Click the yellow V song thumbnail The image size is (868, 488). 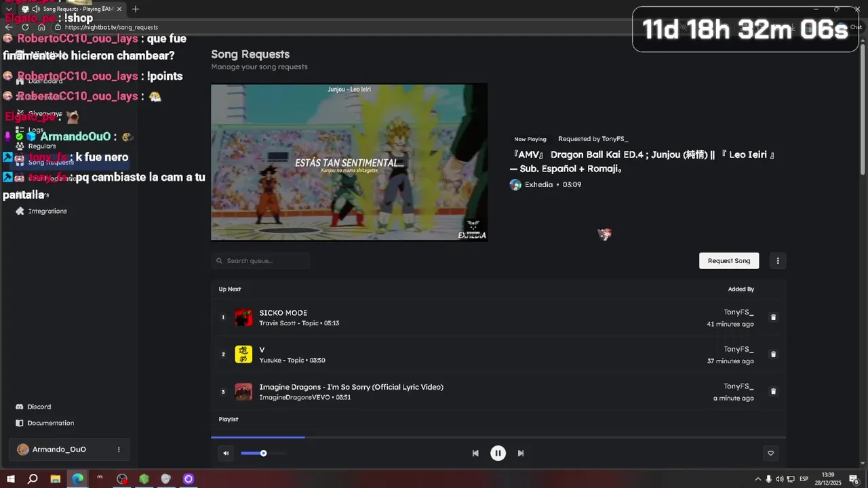point(243,354)
